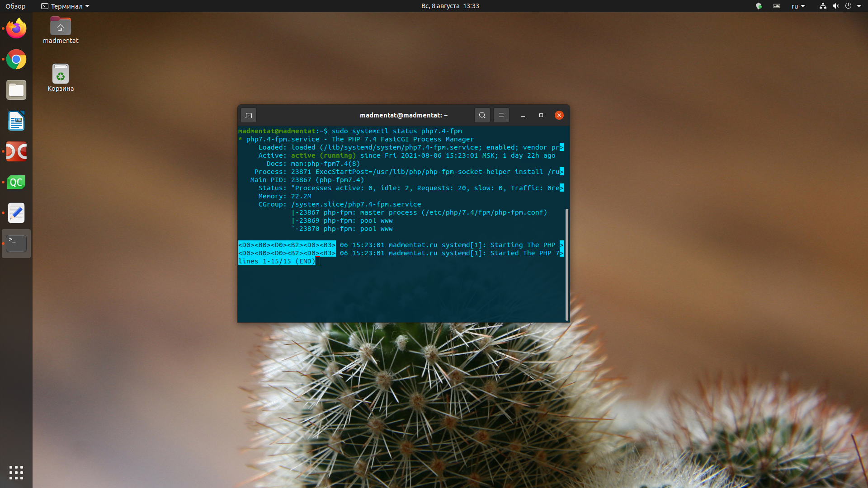Screen dimensions: 868x488
Task: Click the 'Memory: 22.2M' line
Action: tap(285, 196)
